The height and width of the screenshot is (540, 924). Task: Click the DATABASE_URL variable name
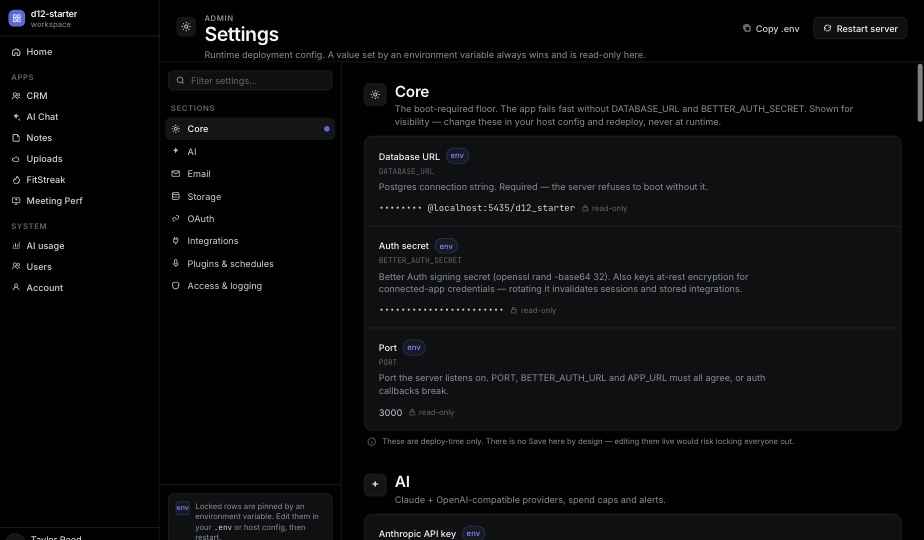click(406, 172)
